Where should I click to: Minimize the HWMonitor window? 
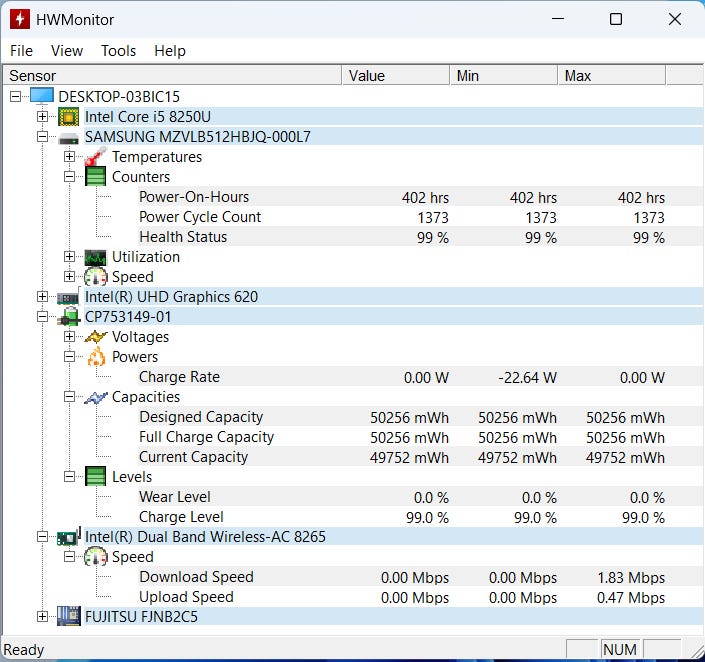tap(558, 19)
